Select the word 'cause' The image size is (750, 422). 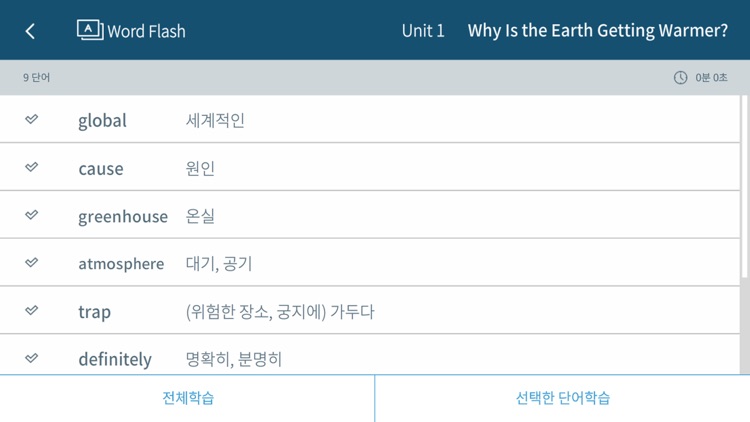101,169
